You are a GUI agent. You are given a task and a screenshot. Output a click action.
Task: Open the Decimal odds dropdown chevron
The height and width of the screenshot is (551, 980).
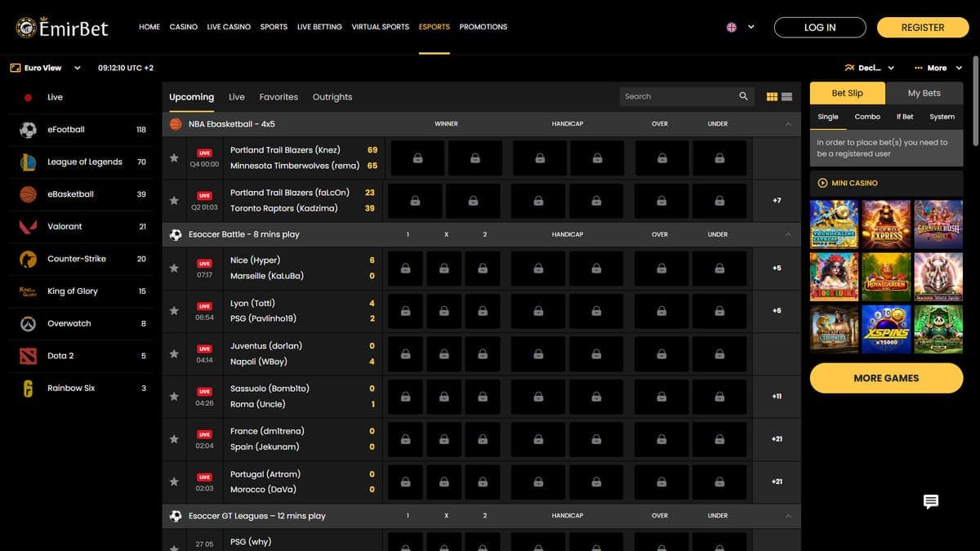[891, 68]
